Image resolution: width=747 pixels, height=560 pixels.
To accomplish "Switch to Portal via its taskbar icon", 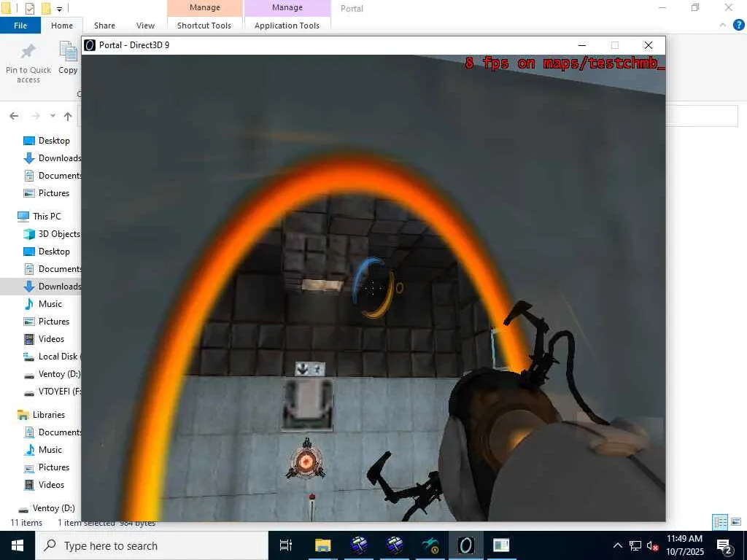I will coord(466,545).
